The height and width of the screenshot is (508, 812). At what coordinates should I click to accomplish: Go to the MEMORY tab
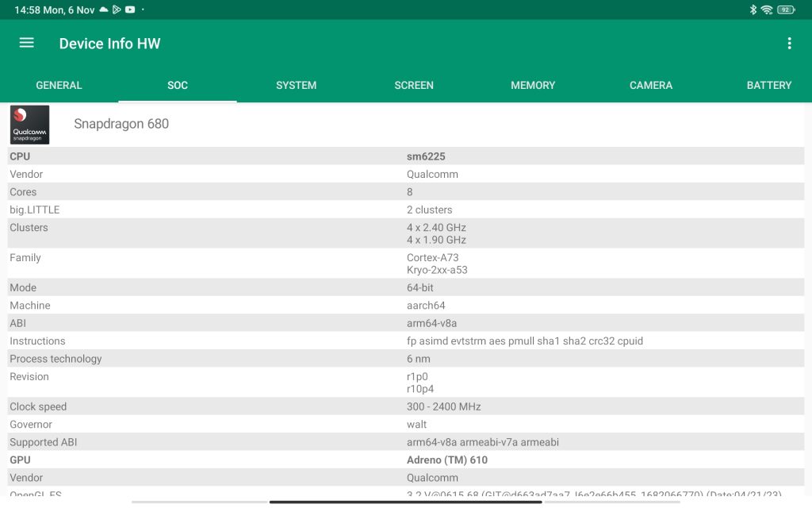point(533,85)
